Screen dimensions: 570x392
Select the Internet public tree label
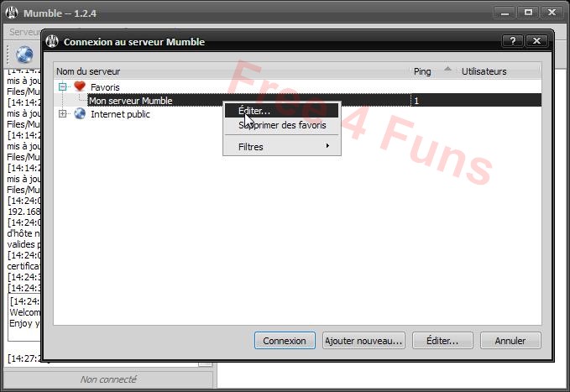(120, 114)
